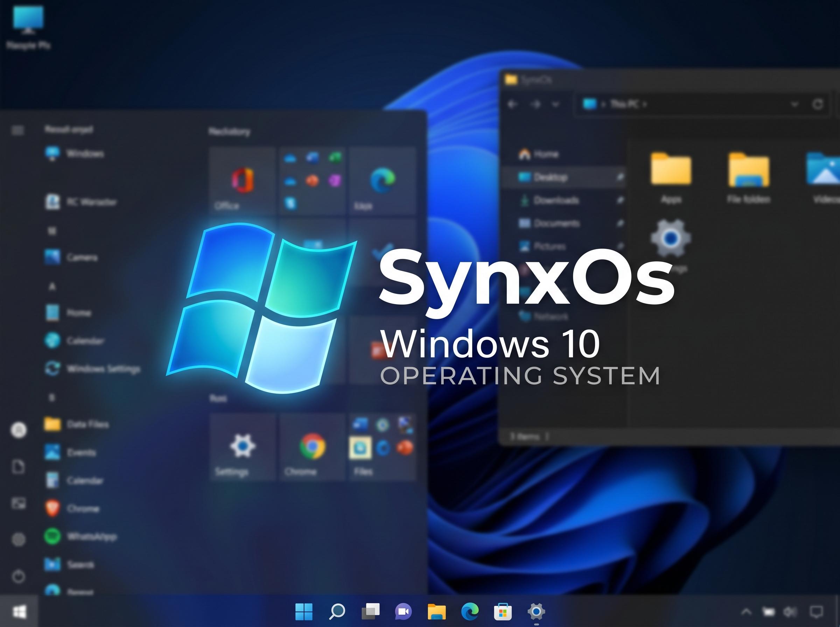Viewport: 840px width, 627px height.
Task: Open File Explorer from the taskbar
Action: point(436,612)
